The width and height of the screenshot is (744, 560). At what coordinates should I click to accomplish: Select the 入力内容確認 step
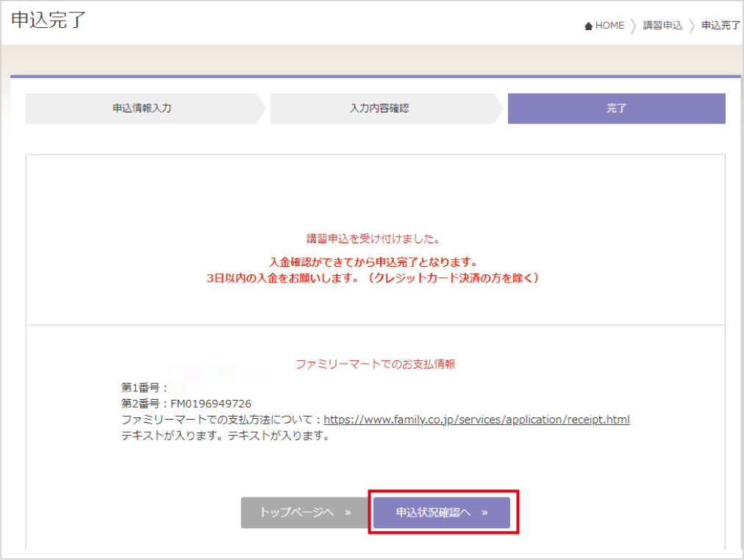click(x=379, y=108)
